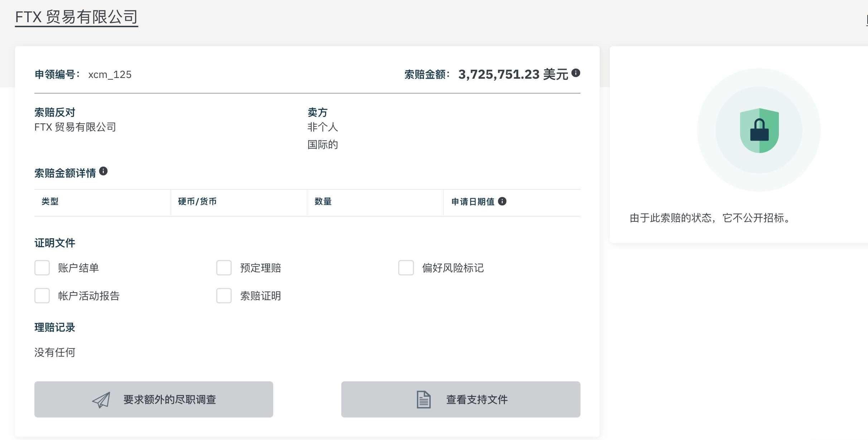Click the paper plane icon in due diligence button

101,400
